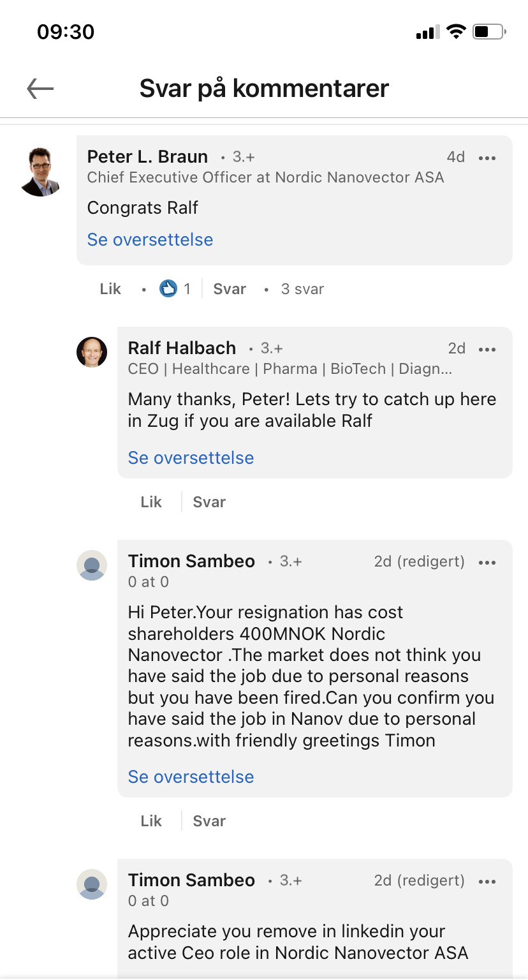Show translation of "Congrats Ralf" comment
The width and height of the screenshot is (528, 980).
click(x=150, y=240)
